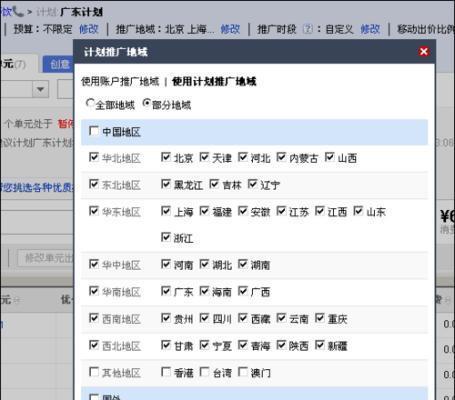Uncheck the 福建 checkbox
Screen dimensions: 455x400
click(204, 211)
